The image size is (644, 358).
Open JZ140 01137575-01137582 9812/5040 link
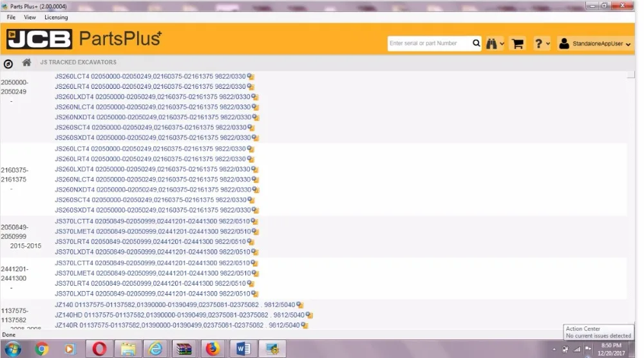175,305
